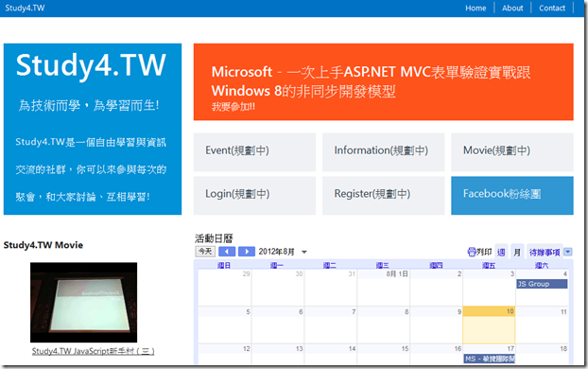Open the month picker arrow beside 2012年8月
Viewport: 588px width, 369px height.
tap(304, 252)
